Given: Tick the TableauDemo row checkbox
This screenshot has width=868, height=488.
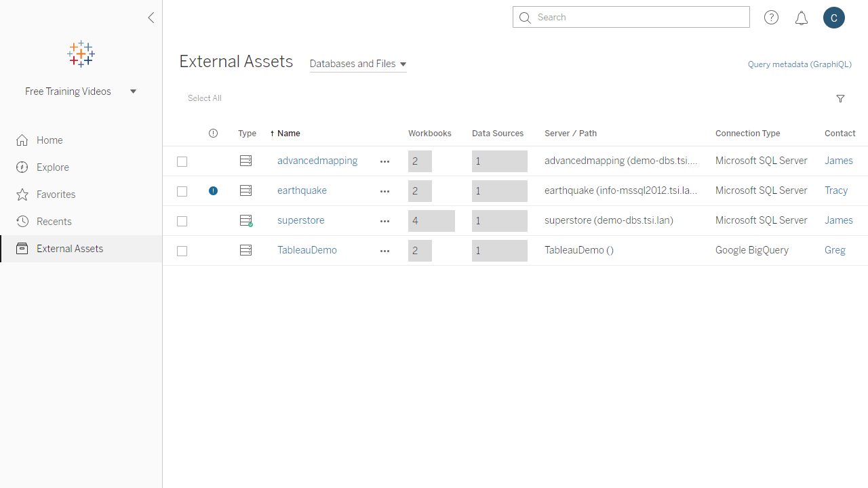Looking at the screenshot, I should click(x=182, y=251).
